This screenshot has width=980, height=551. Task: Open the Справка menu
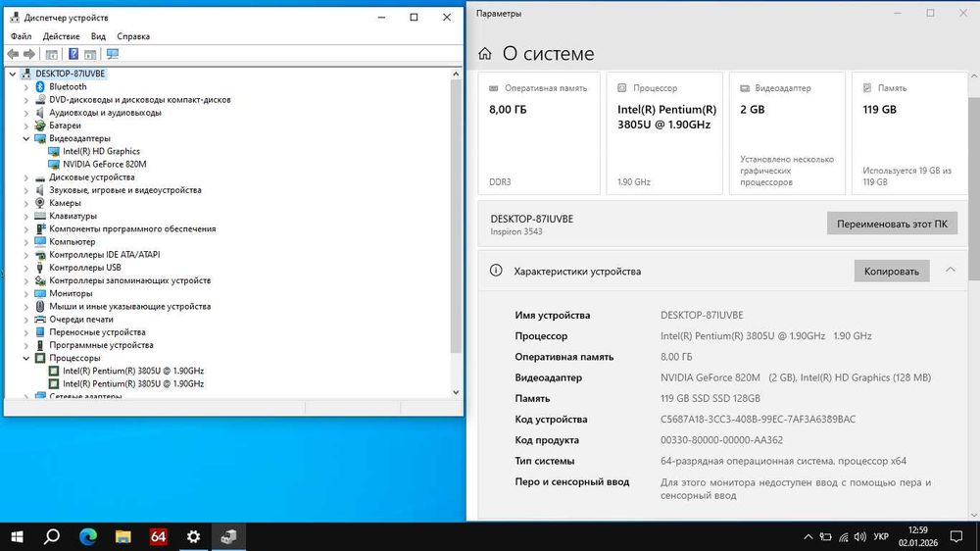coord(133,36)
